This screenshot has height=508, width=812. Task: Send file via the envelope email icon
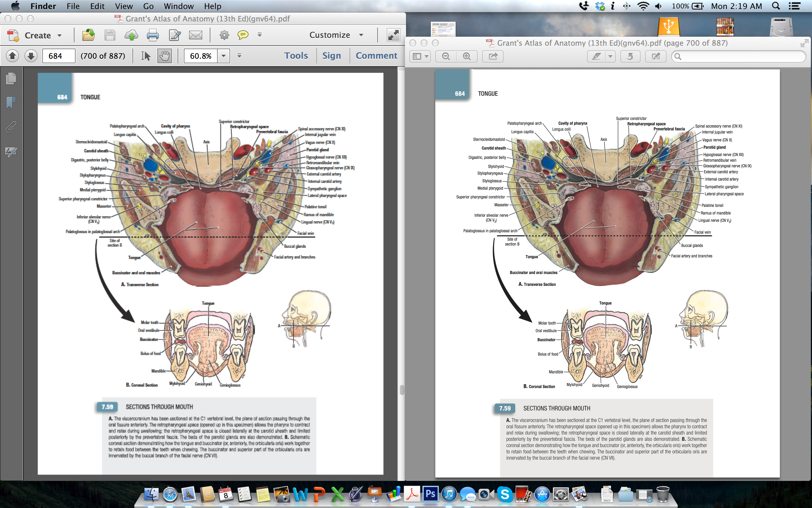click(x=196, y=35)
